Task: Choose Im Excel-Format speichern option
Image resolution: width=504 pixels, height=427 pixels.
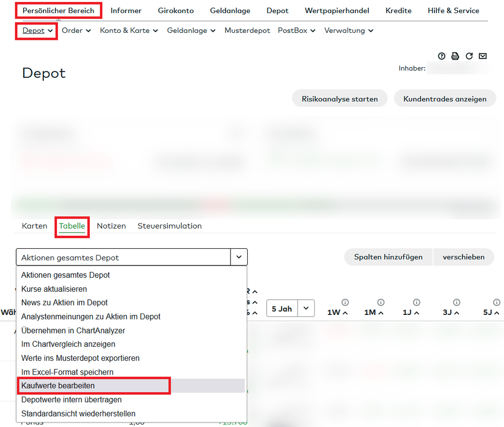Action: click(67, 372)
